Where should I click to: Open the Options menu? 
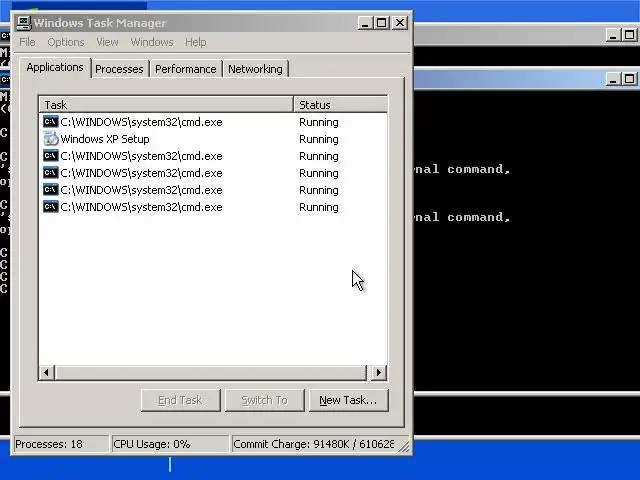point(66,42)
